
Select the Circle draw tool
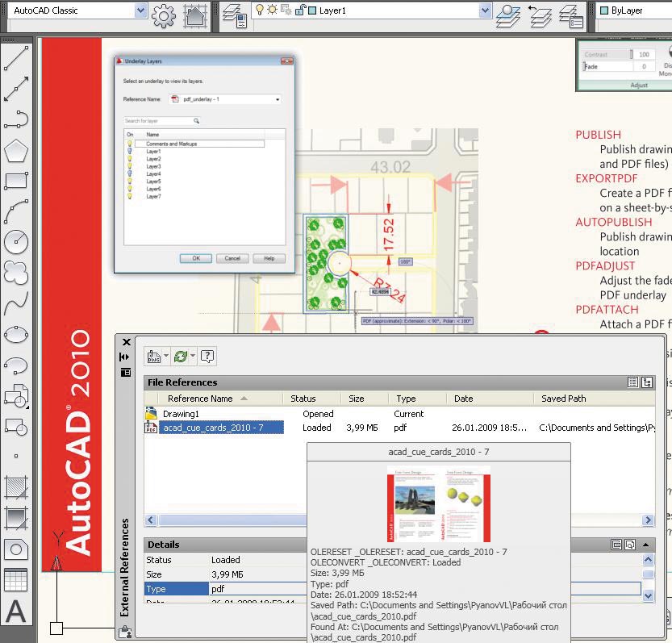click(16, 242)
